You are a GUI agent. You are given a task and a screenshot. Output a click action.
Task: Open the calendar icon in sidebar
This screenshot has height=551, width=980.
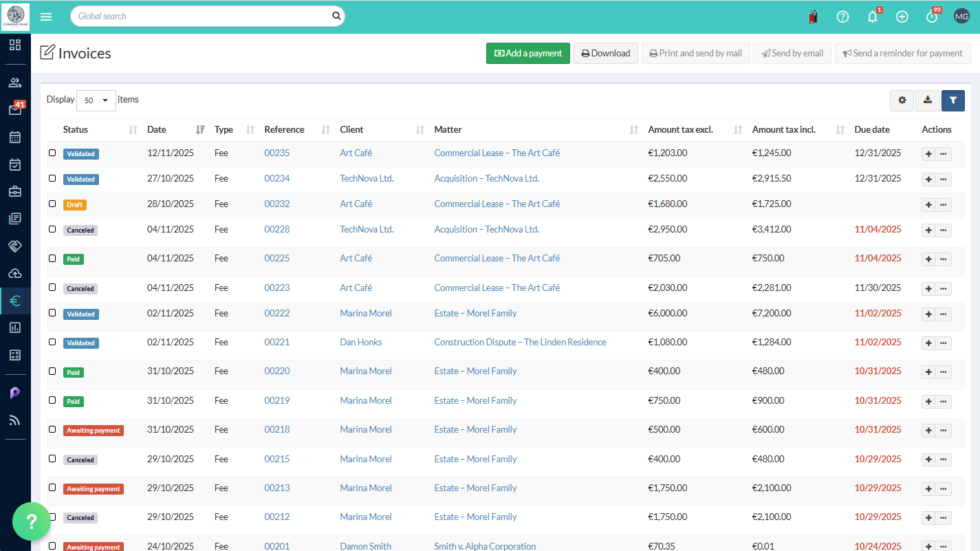(x=15, y=137)
